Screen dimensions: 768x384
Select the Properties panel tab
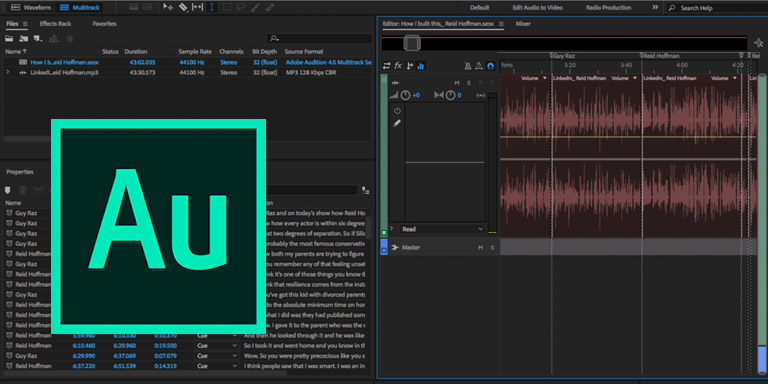(x=20, y=172)
